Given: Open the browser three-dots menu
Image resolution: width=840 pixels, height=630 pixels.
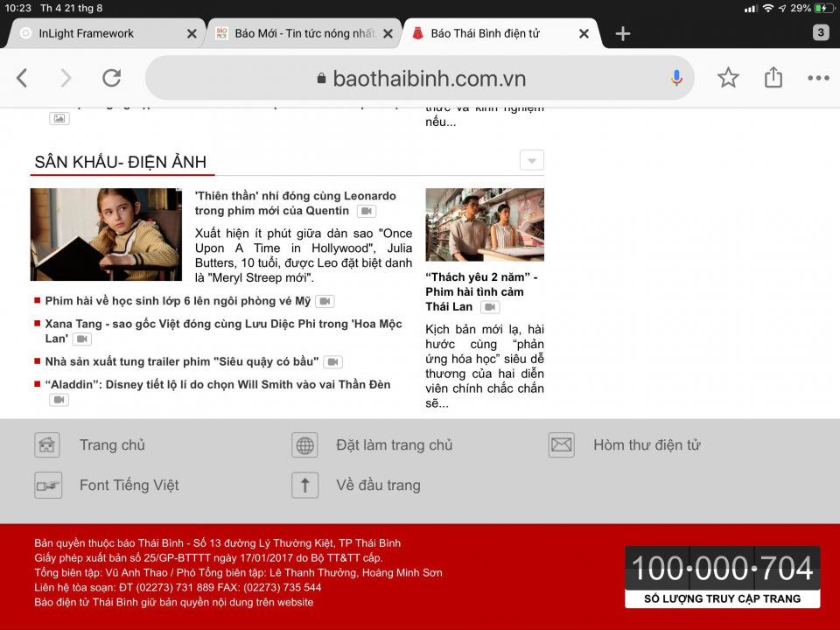Looking at the screenshot, I should (x=818, y=78).
